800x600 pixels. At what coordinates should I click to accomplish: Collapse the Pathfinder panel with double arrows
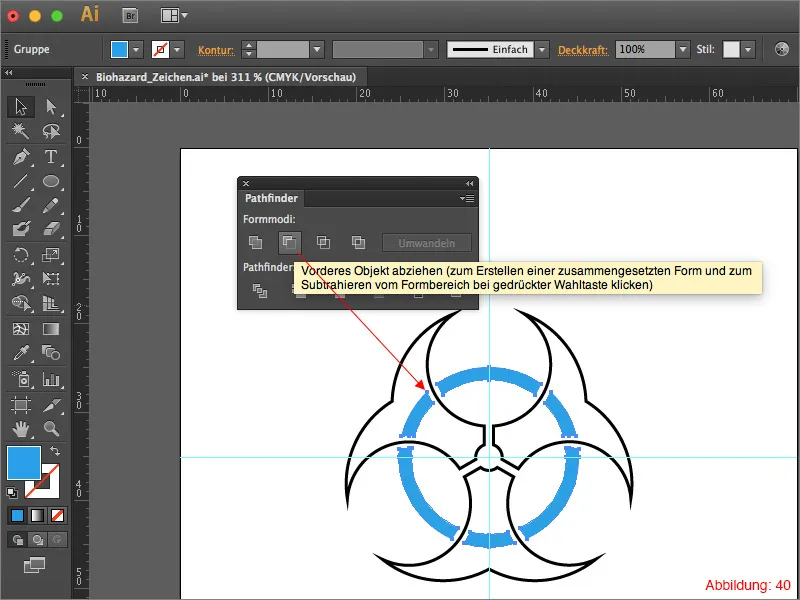coord(469,183)
